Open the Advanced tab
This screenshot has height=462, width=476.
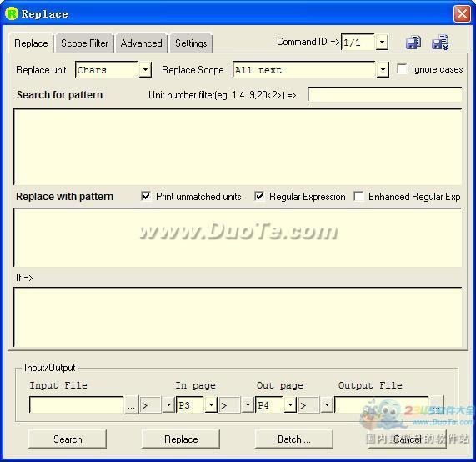(x=141, y=43)
